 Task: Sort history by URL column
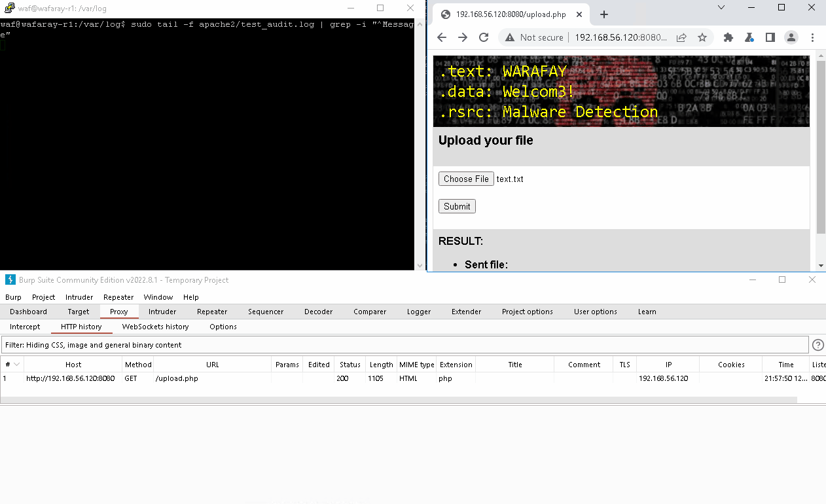[213, 365]
